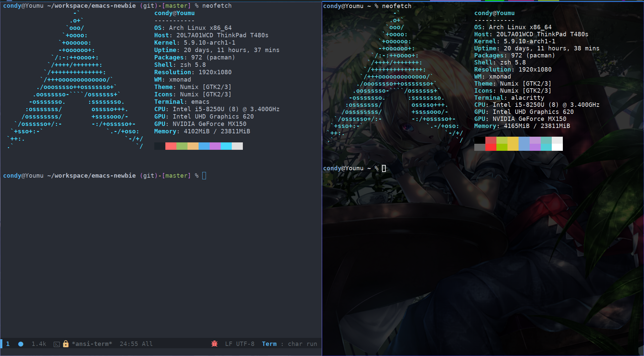Click the Emacs prompt cursor after [master] %
644x356 pixels.
coord(204,176)
